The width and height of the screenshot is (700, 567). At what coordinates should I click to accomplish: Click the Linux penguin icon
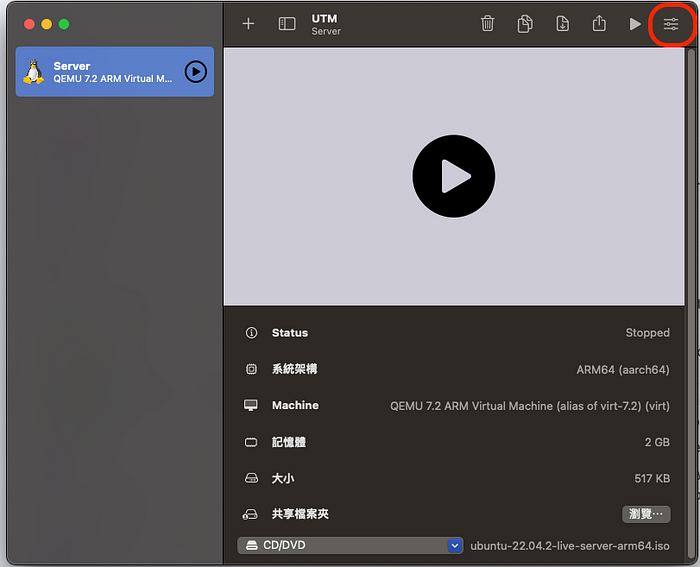point(34,72)
